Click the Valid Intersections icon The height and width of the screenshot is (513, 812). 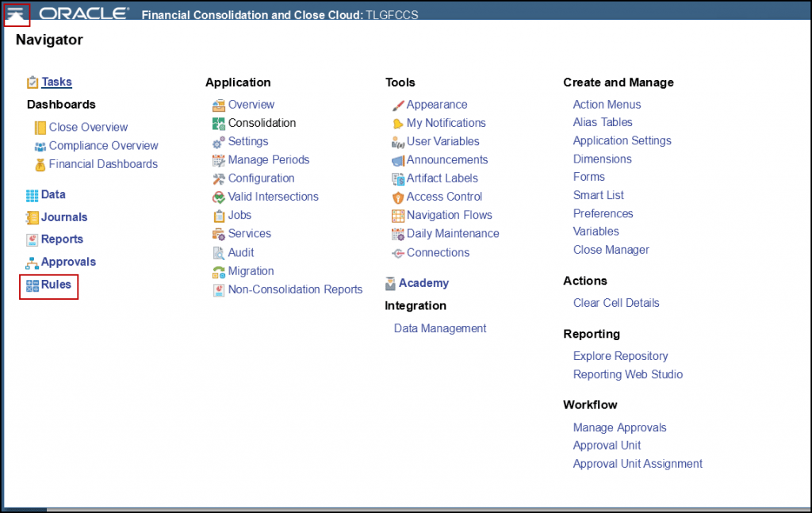coord(219,197)
